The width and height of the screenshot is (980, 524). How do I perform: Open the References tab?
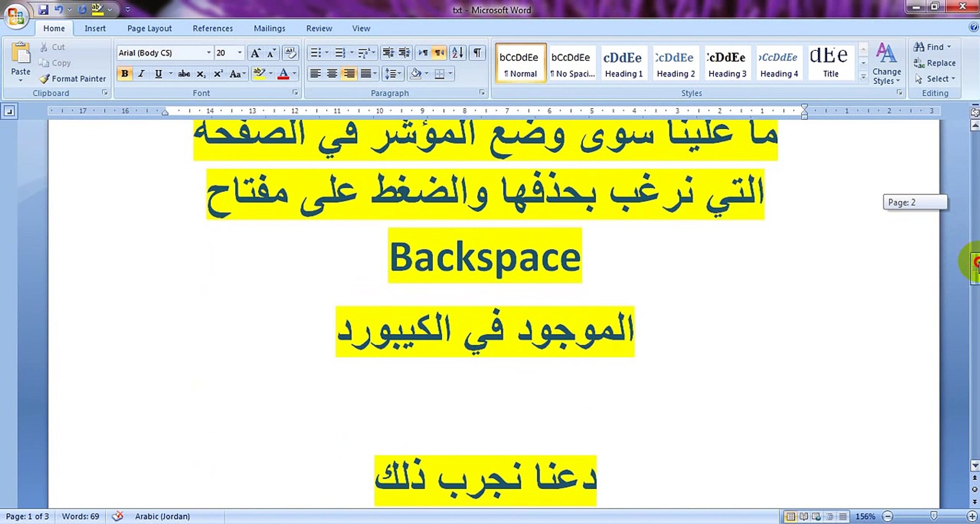coord(212,28)
